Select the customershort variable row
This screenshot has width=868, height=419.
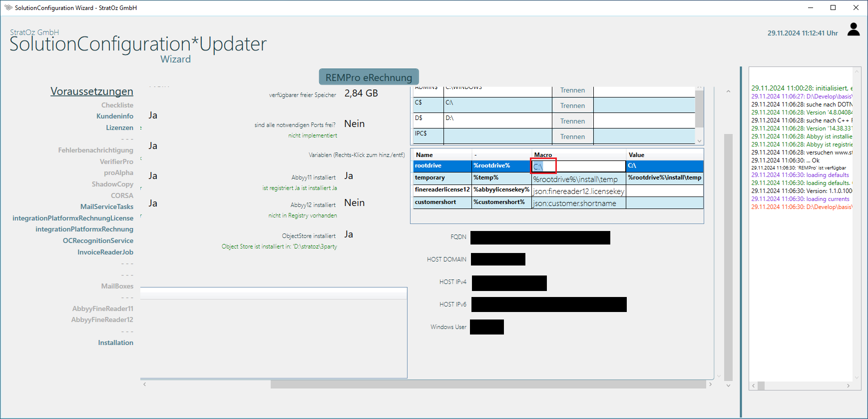(x=435, y=202)
